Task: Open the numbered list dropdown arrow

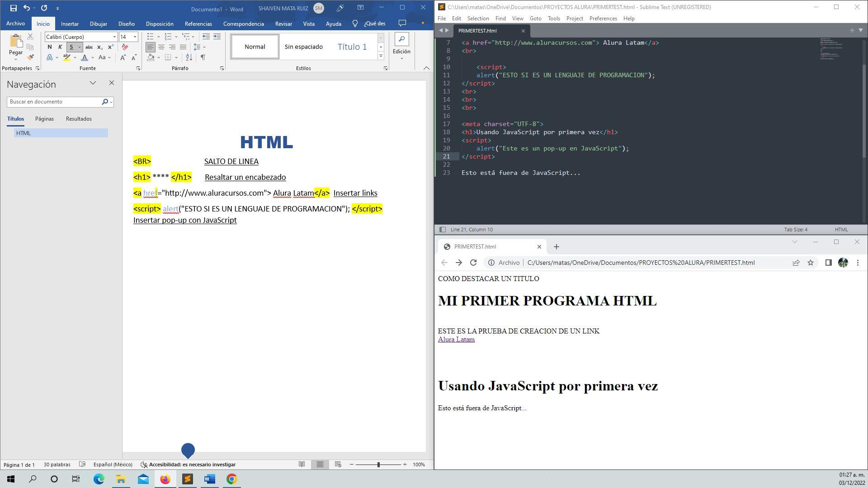Action: [x=176, y=37]
